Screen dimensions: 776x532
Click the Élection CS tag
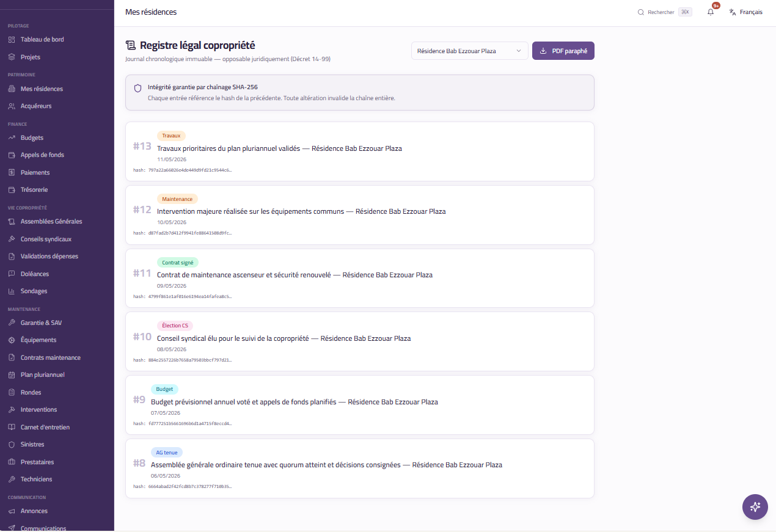pos(175,326)
